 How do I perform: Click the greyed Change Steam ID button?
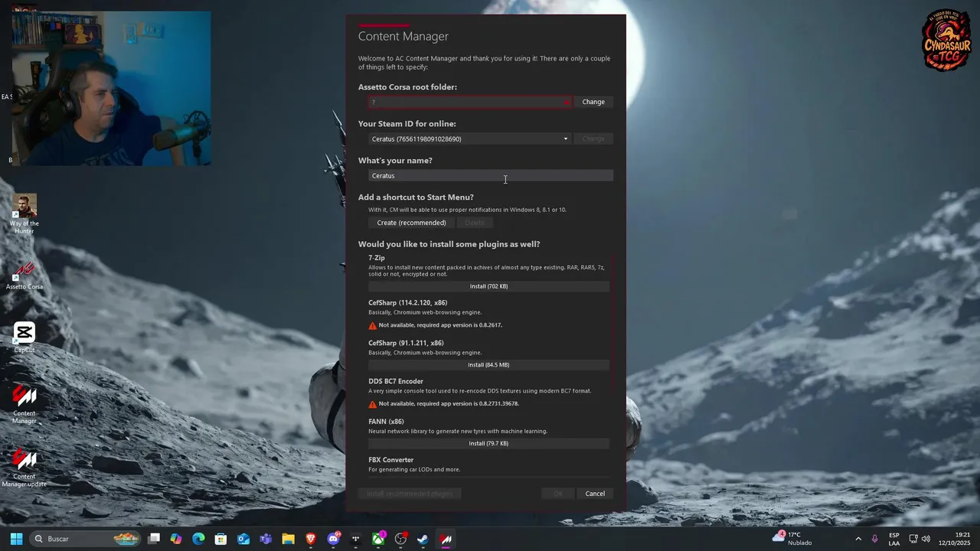point(593,139)
